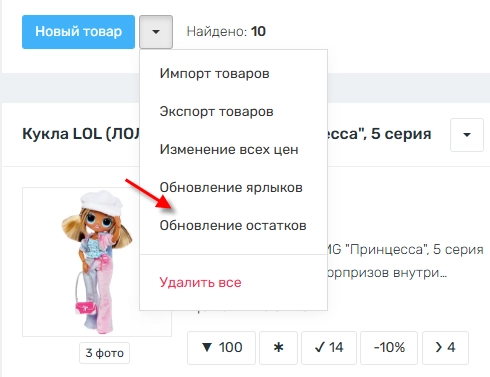
Task: Click the -10% discount button
Action: click(x=389, y=348)
